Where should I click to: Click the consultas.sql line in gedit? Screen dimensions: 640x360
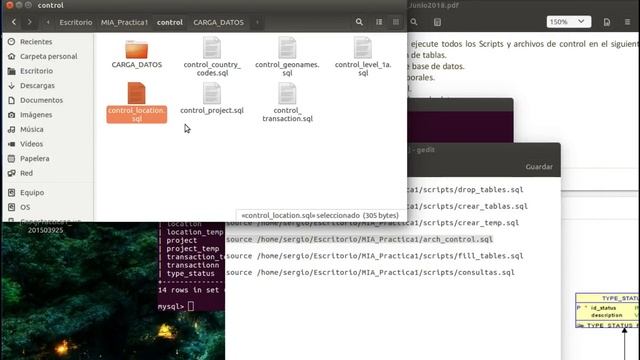tap(370, 273)
